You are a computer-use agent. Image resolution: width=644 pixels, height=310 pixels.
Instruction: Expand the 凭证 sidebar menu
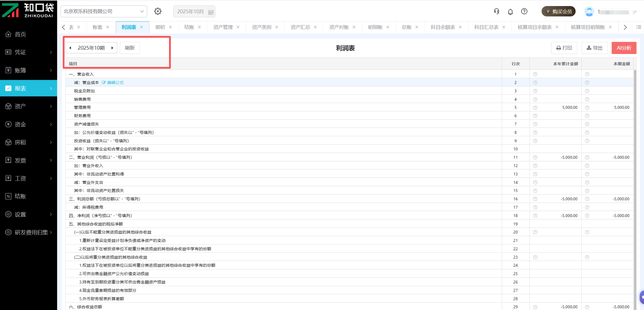pos(29,52)
